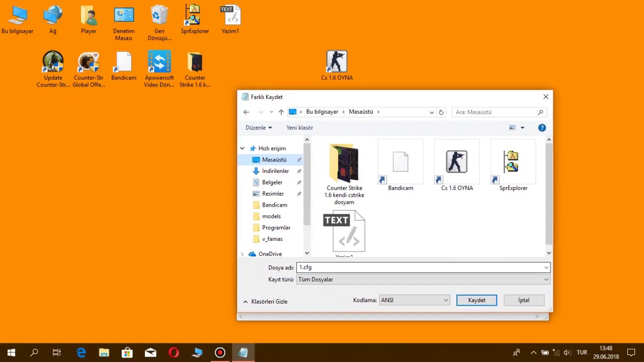Open Denetim Masası desktop icon
The height and width of the screenshot is (362, 644).
(x=124, y=24)
